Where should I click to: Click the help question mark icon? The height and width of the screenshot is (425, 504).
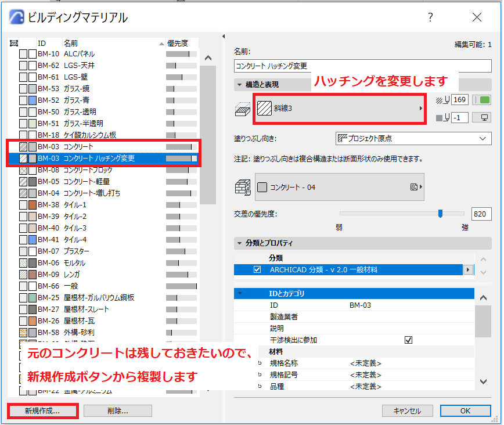coord(430,17)
